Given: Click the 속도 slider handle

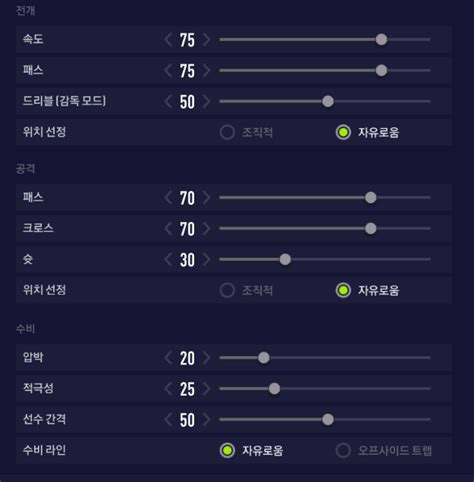Looking at the screenshot, I should (381, 40).
